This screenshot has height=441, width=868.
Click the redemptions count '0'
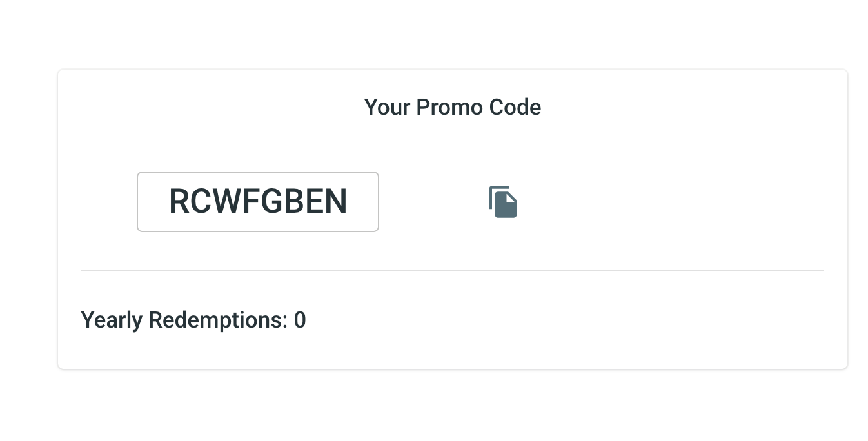[x=300, y=320]
